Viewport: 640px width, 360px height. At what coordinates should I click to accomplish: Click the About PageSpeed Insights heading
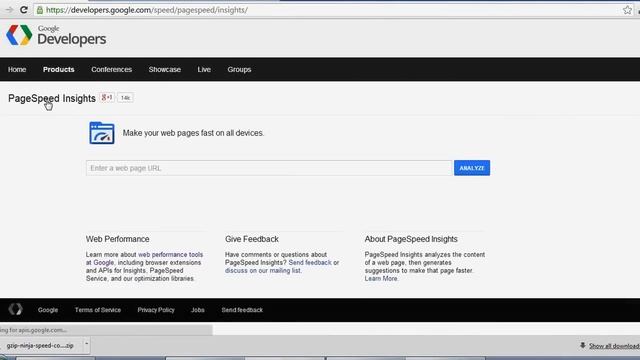411,239
